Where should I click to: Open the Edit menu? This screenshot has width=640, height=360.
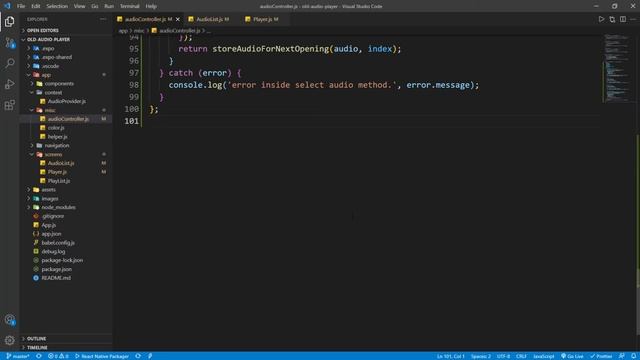click(x=36, y=6)
